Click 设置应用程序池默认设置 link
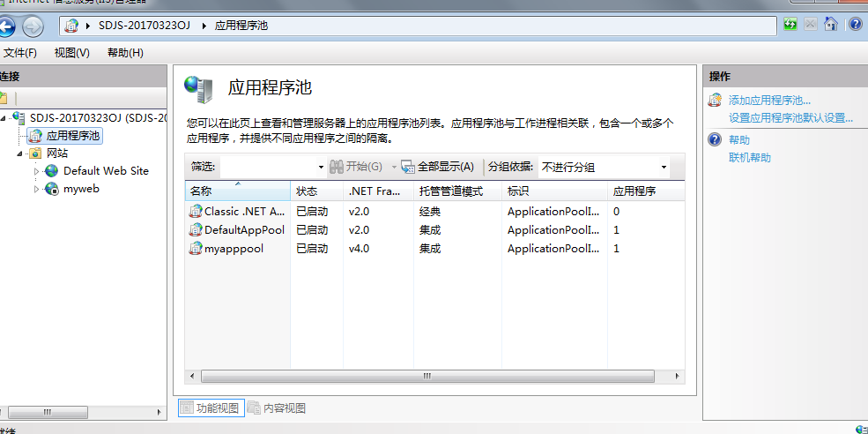The height and width of the screenshot is (434, 868). tap(790, 118)
